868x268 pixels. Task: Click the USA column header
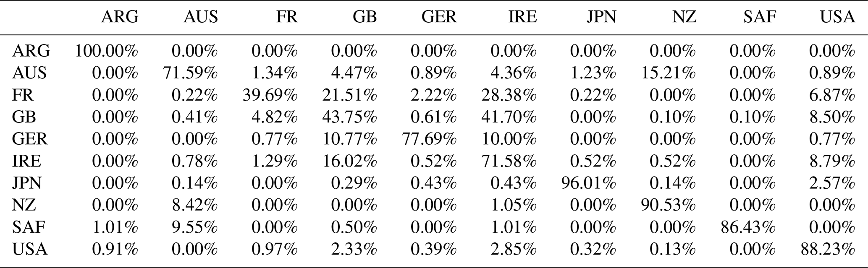tap(837, 17)
